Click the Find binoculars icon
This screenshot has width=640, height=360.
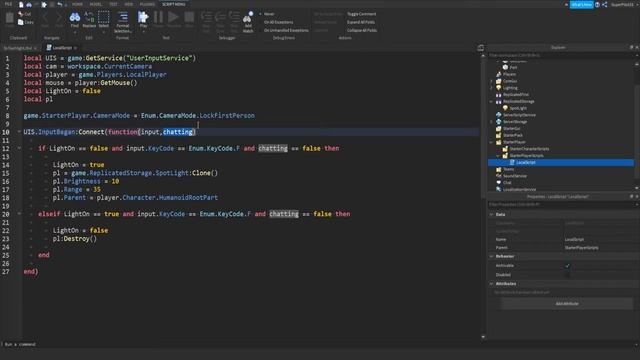(x=75, y=17)
